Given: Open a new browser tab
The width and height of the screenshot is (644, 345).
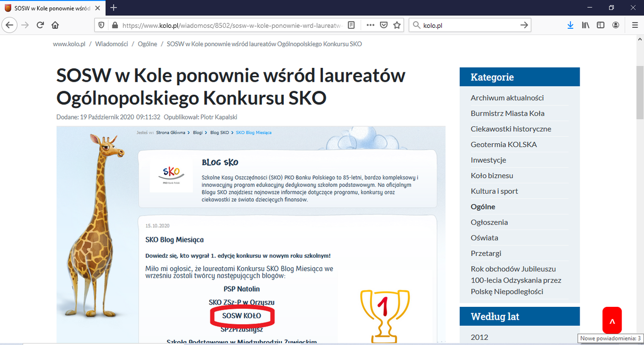Looking at the screenshot, I should 114,7.
